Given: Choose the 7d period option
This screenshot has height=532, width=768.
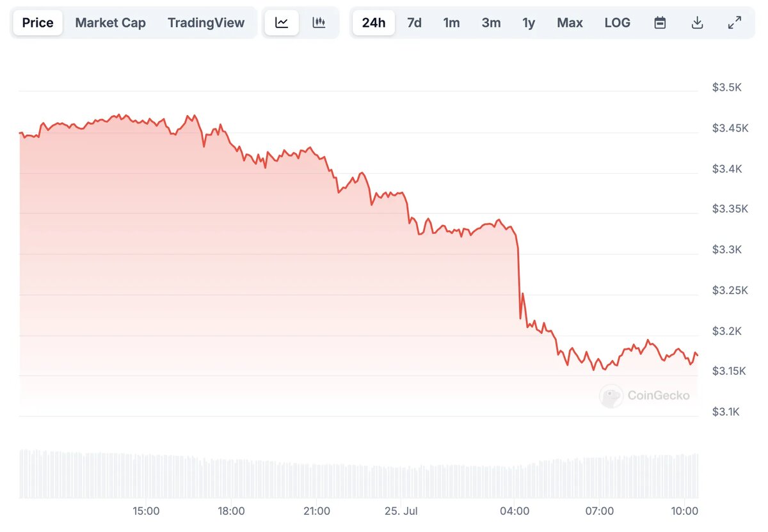Looking at the screenshot, I should (x=414, y=22).
